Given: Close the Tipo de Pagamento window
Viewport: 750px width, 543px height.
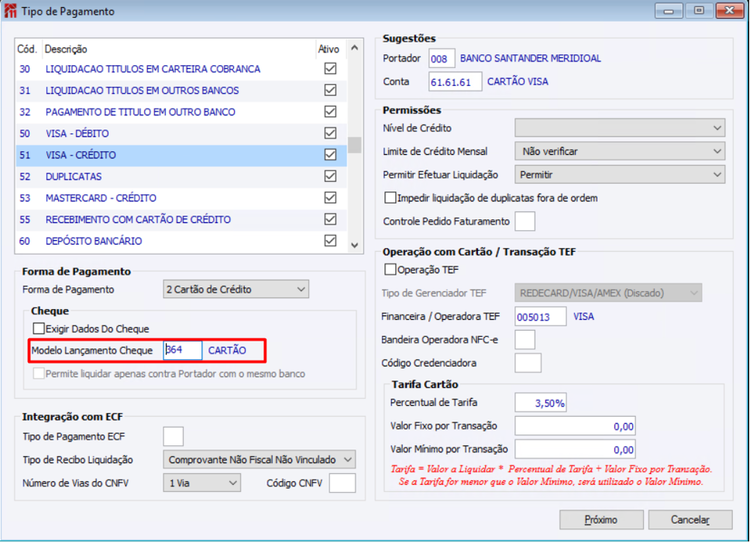Looking at the screenshot, I should click(729, 11).
